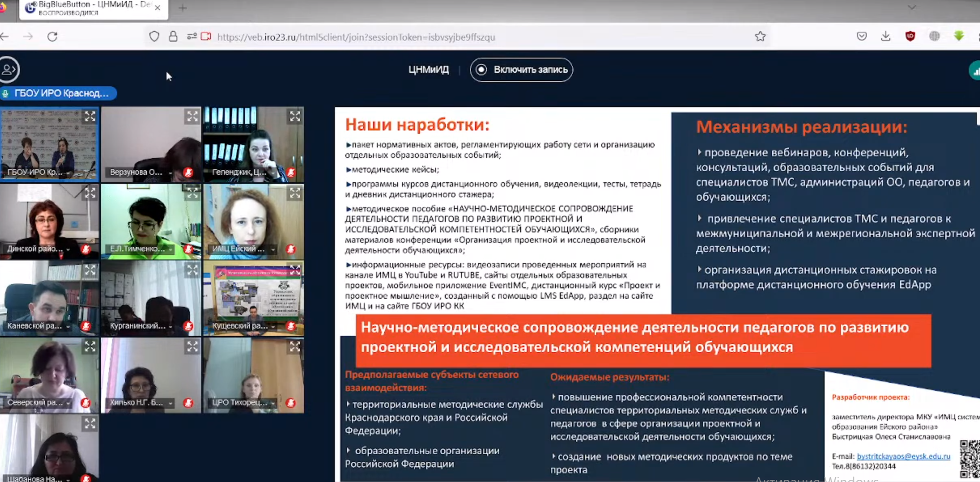Open the users list toggle icon
The width and height of the screenshot is (980, 482).
click(9, 70)
